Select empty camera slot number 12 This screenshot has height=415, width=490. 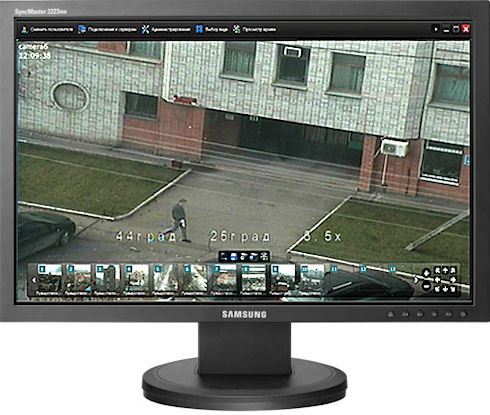[x=371, y=280]
